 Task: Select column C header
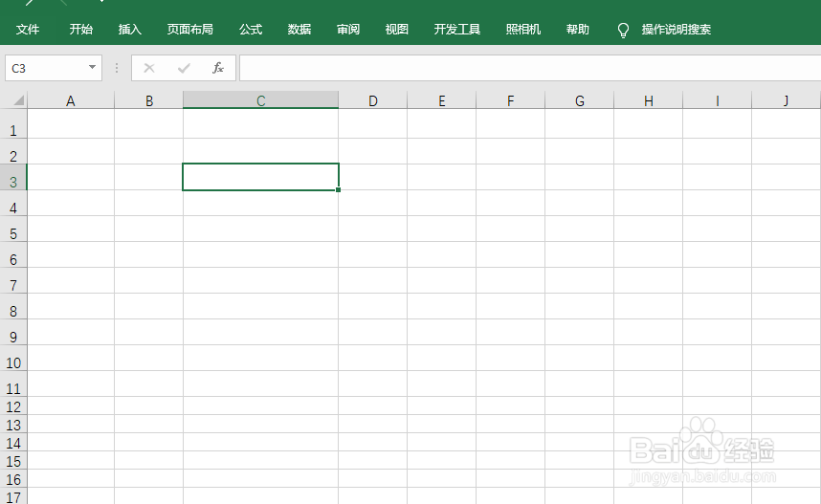coord(261,100)
